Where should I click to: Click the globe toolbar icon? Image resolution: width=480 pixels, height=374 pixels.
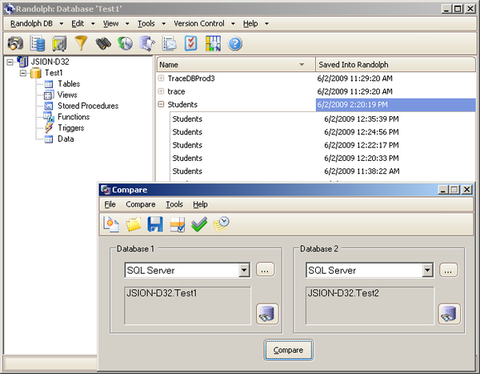(125, 43)
